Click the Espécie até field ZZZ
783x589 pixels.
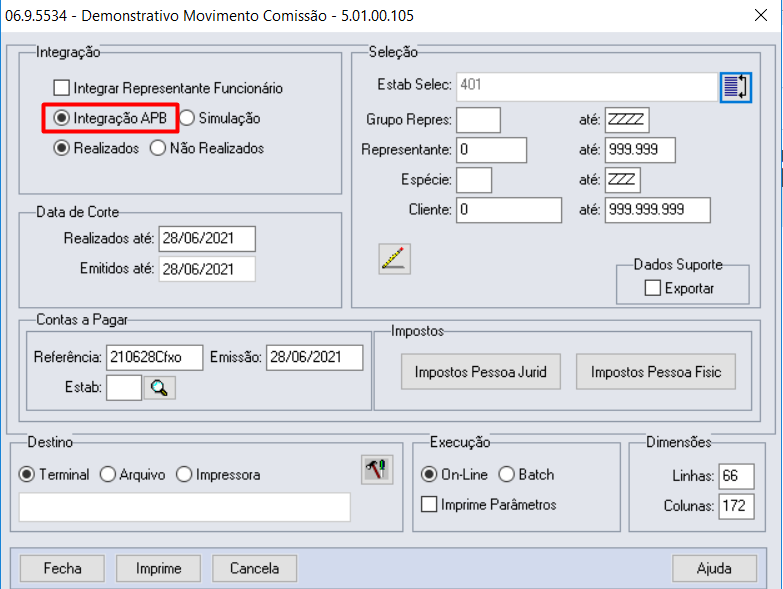point(623,180)
